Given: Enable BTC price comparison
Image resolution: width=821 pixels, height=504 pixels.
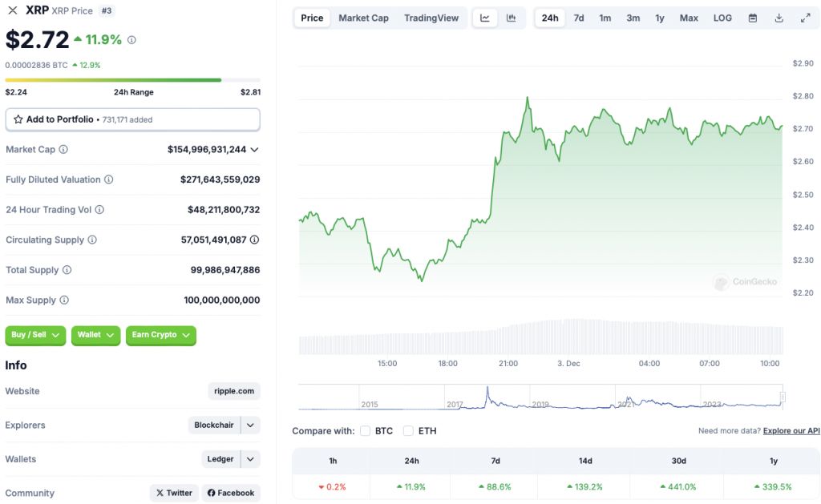Looking at the screenshot, I should [365, 430].
